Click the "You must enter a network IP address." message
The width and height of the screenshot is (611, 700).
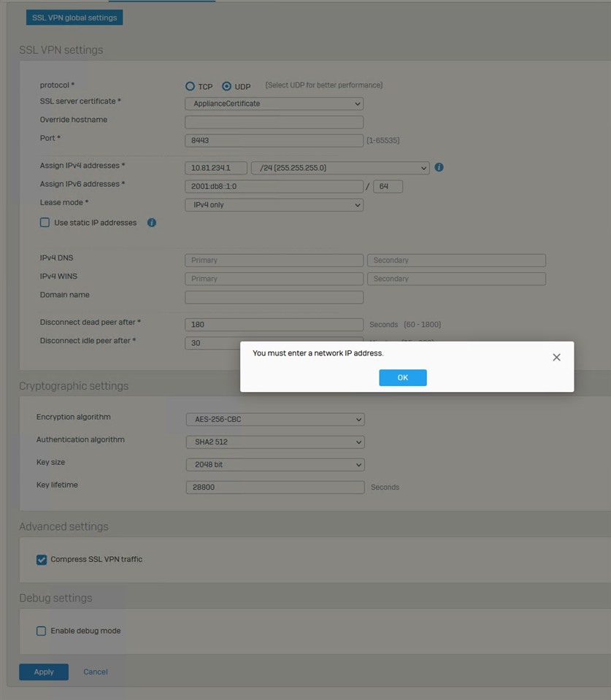click(x=318, y=353)
